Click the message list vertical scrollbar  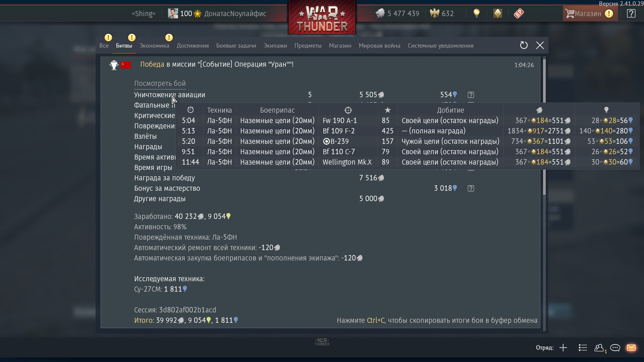[x=544, y=127]
